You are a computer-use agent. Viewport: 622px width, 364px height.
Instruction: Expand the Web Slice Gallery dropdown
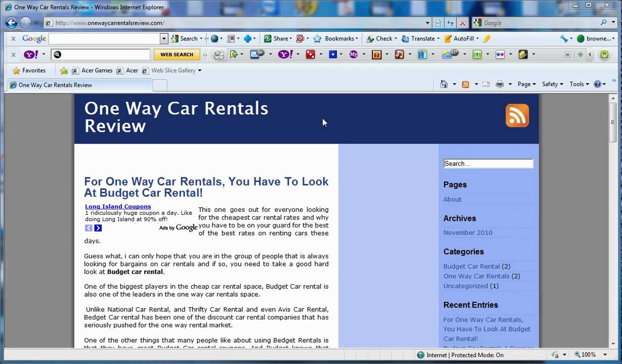click(x=199, y=71)
